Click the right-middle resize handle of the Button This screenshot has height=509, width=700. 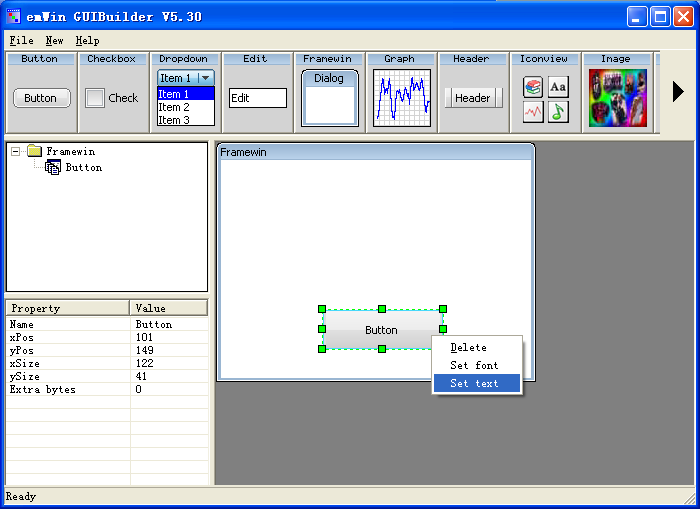[443, 329]
